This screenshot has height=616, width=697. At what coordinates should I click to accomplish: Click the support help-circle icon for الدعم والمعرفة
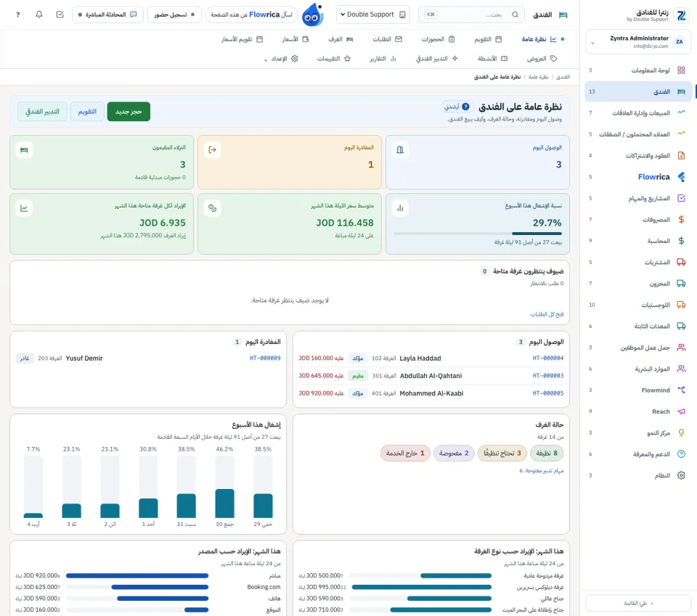(x=681, y=454)
